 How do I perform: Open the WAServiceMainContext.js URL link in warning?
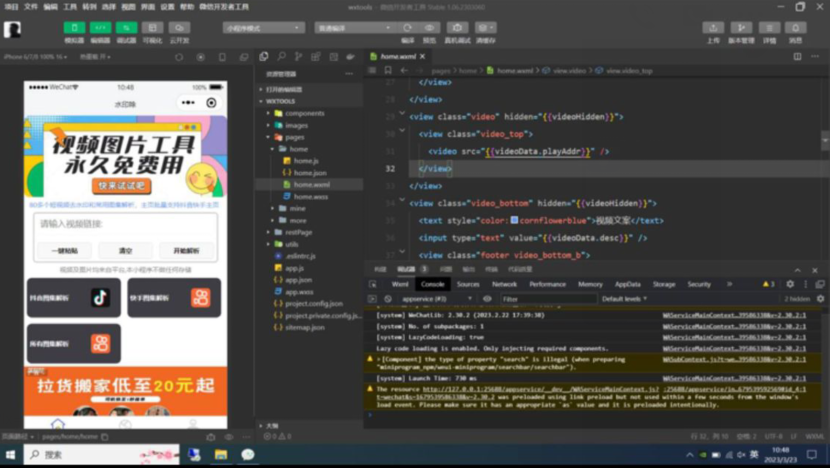pyautogui.click(x=610, y=388)
